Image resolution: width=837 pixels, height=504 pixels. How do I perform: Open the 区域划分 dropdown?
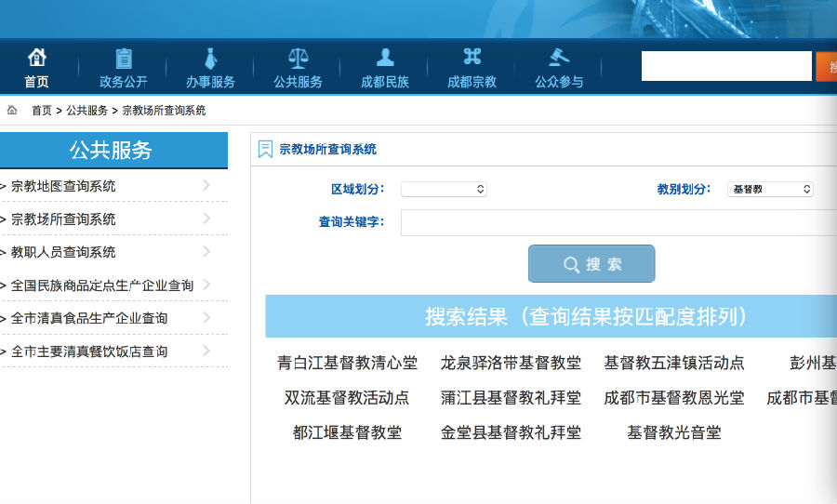[444, 189]
